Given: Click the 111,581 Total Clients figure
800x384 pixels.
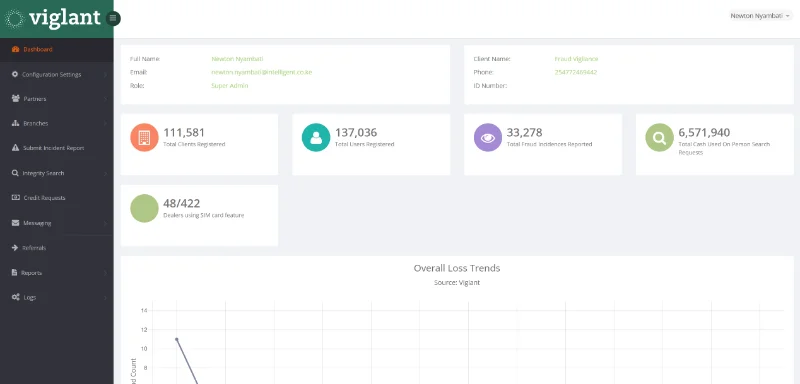Looking at the screenshot, I should pyautogui.click(x=184, y=133).
